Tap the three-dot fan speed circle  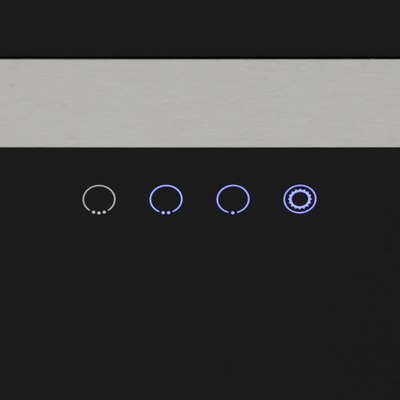(99, 199)
